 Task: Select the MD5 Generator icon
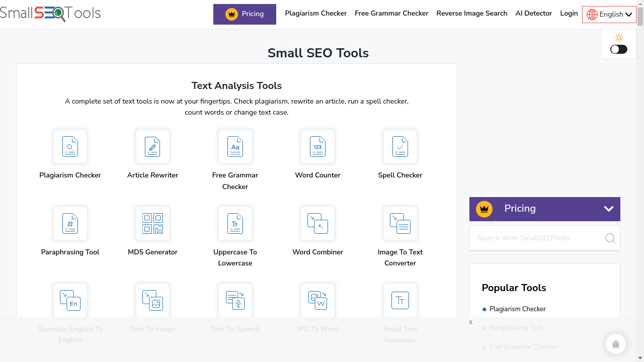click(152, 223)
